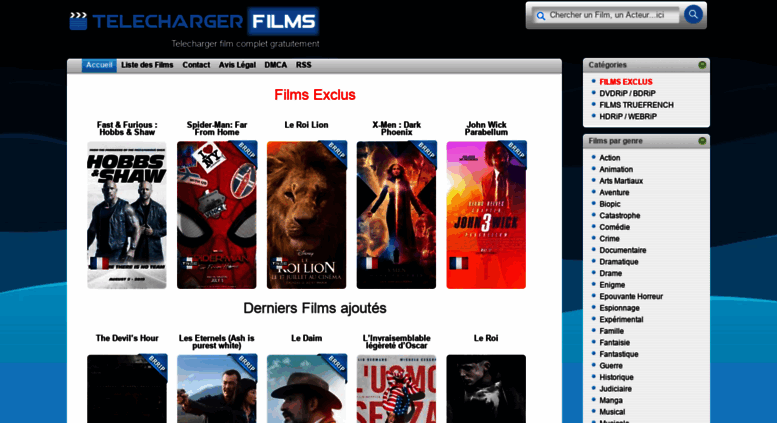777x423 pixels.
Task: Collapse the Films par genre panel toggle
Action: (702, 141)
